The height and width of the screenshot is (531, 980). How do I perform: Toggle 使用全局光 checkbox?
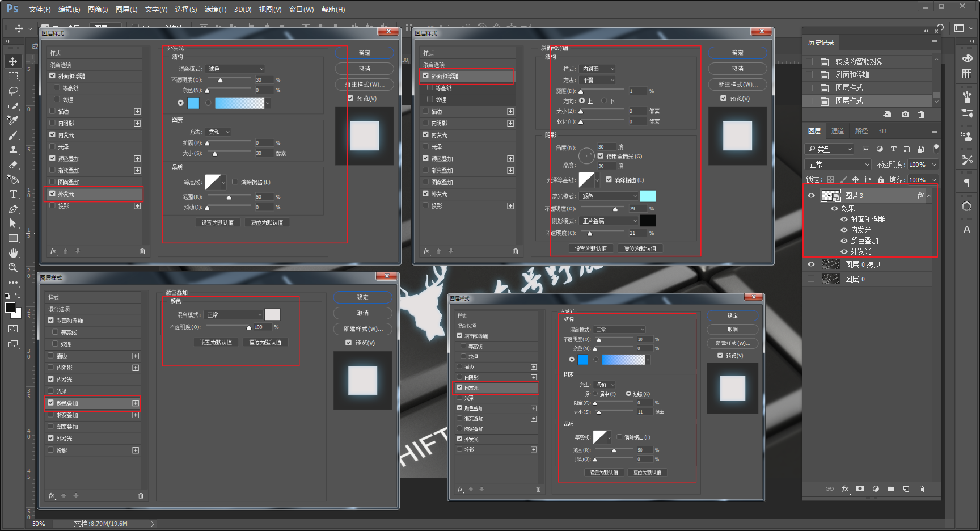[x=601, y=156]
